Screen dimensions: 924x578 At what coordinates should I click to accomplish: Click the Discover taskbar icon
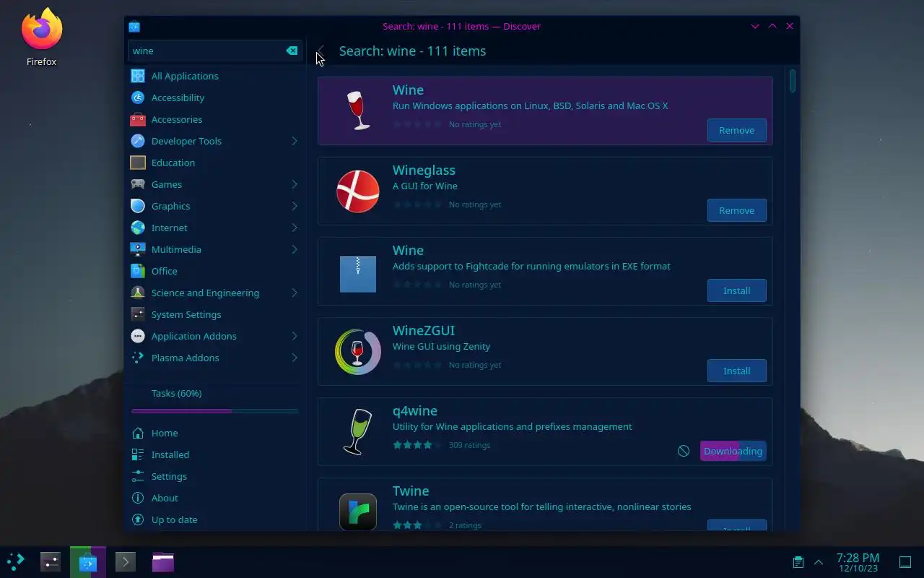pyautogui.click(x=88, y=561)
